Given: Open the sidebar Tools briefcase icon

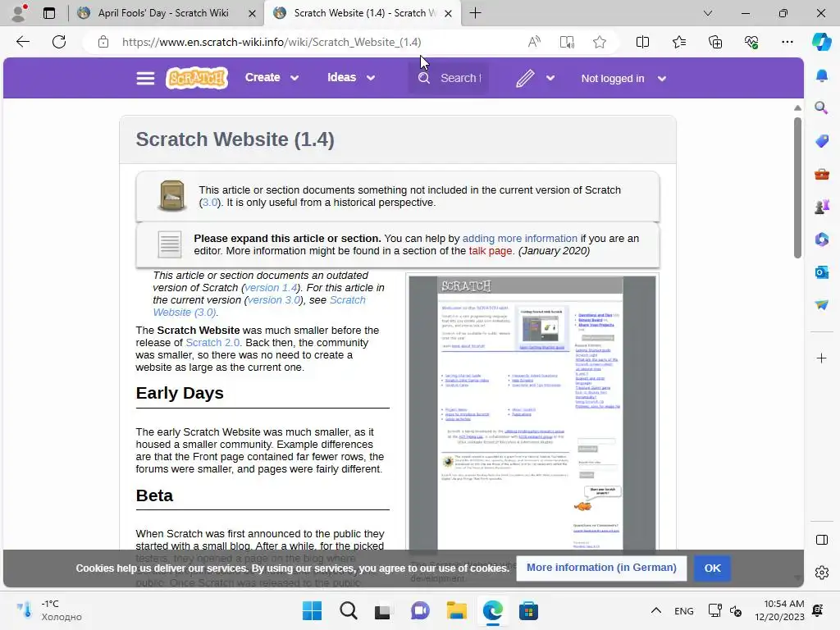Looking at the screenshot, I should click(x=821, y=174).
